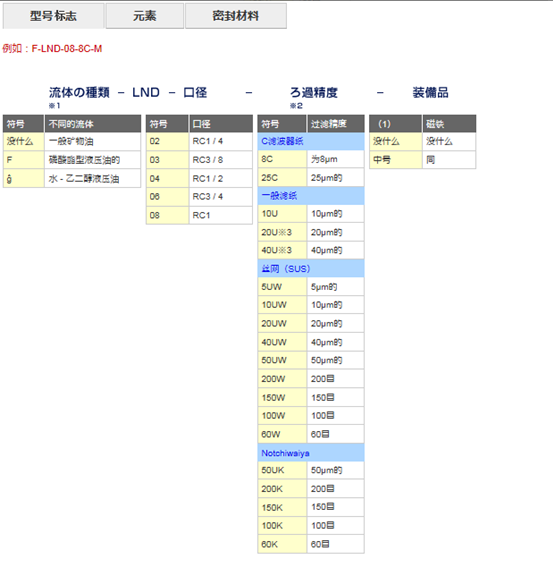Open the 型号标志 tab

point(54,16)
